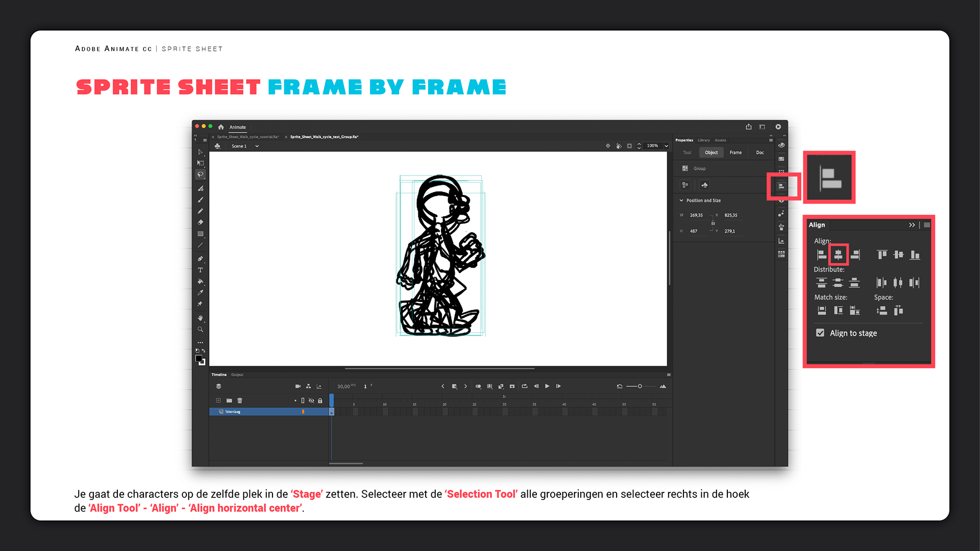Select the Eyedropper tool
The width and height of the screenshot is (980, 551).
pos(200,292)
